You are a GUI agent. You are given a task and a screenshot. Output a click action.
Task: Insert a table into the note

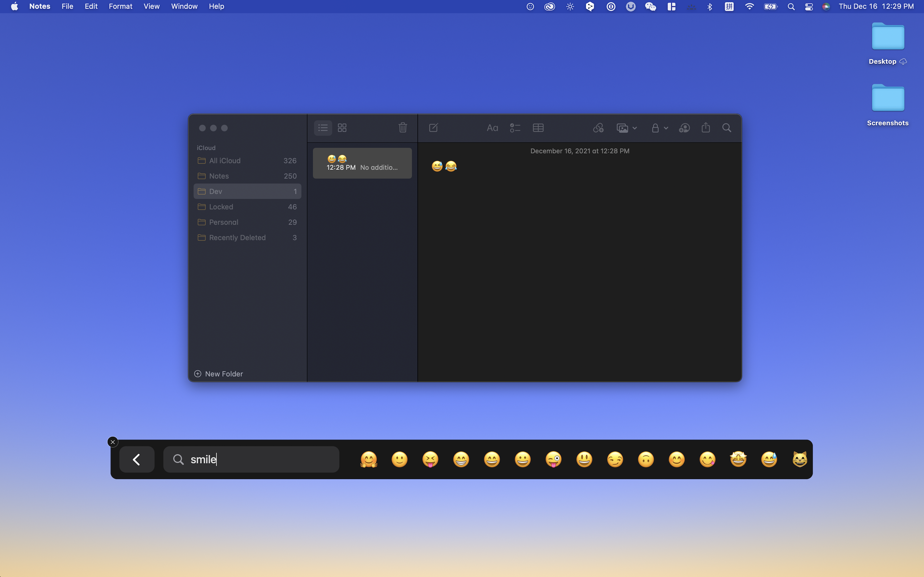click(538, 128)
